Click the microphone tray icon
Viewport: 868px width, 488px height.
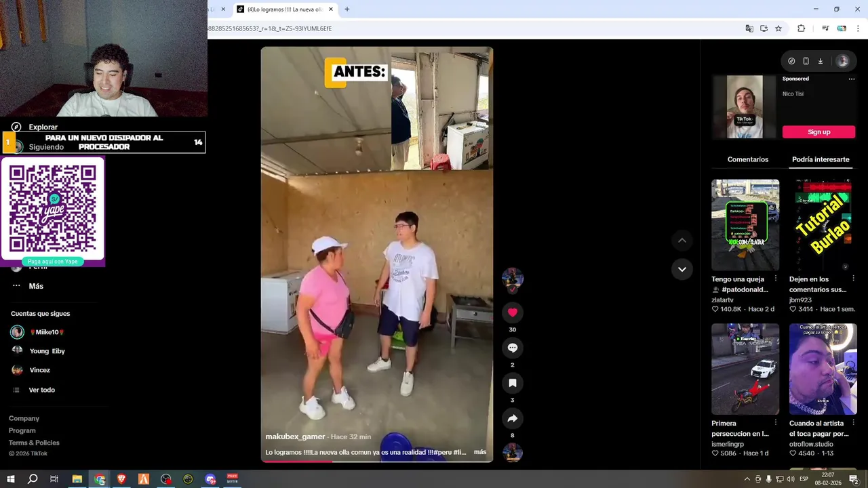(768, 479)
